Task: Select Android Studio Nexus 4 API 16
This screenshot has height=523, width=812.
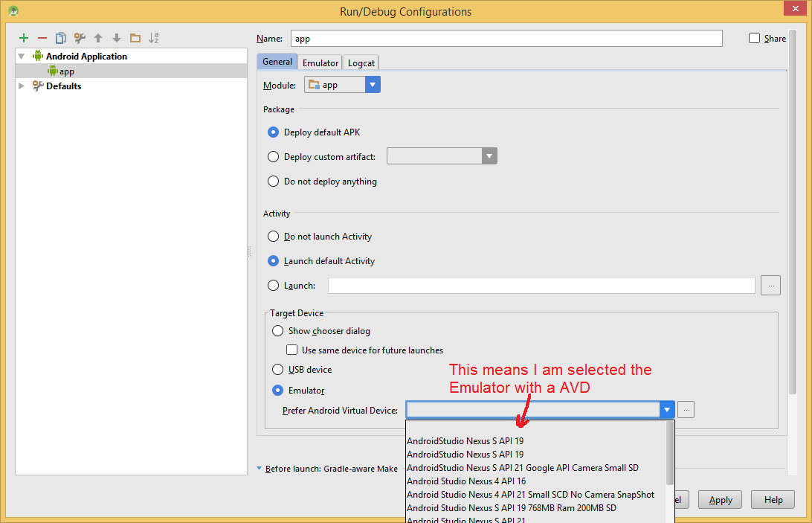Action: (x=466, y=481)
